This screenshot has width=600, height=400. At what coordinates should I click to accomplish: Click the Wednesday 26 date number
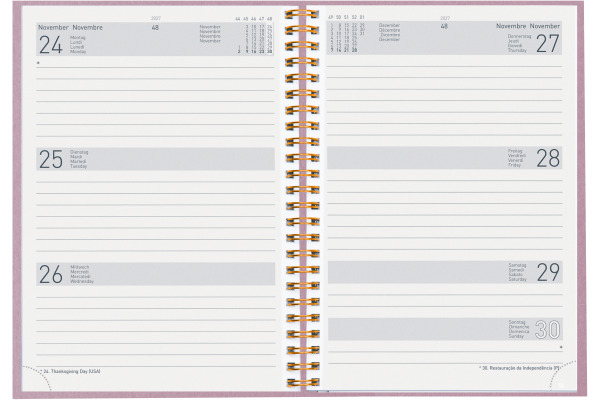click(x=51, y=274)
